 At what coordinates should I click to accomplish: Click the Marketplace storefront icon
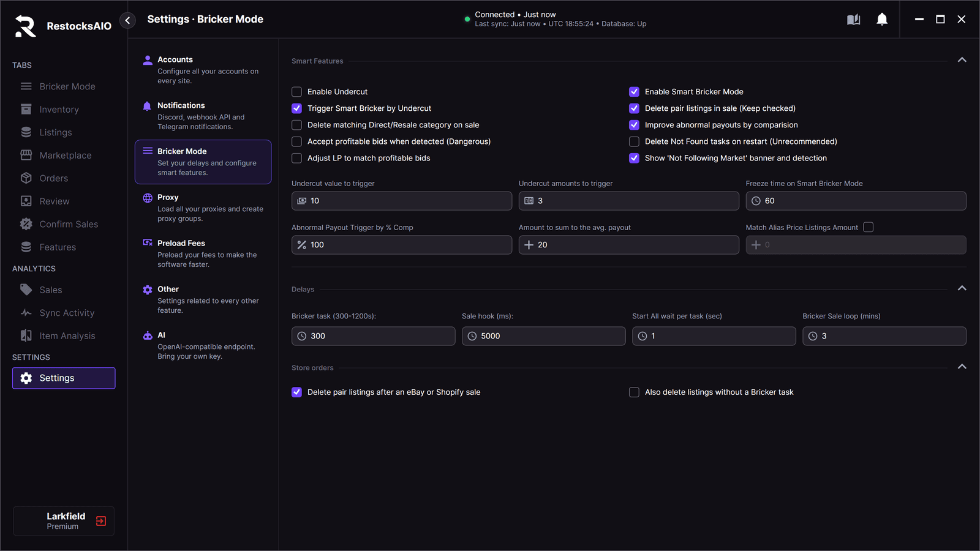coord(26,156)
